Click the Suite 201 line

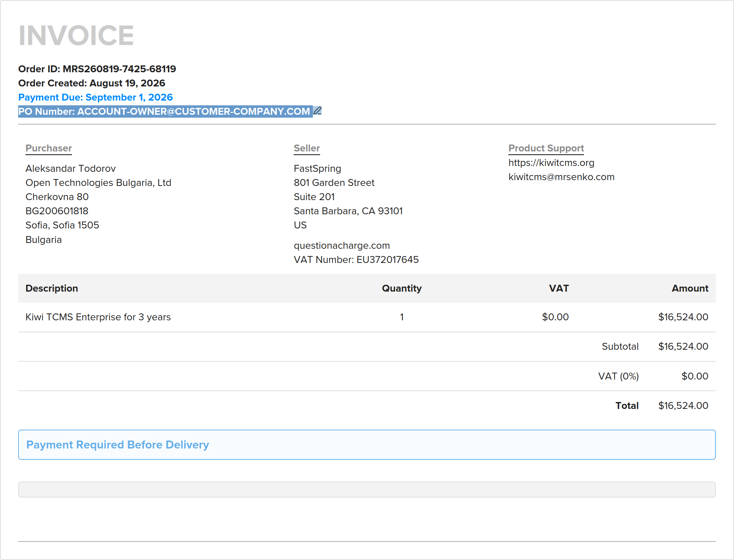click(314, 197)
